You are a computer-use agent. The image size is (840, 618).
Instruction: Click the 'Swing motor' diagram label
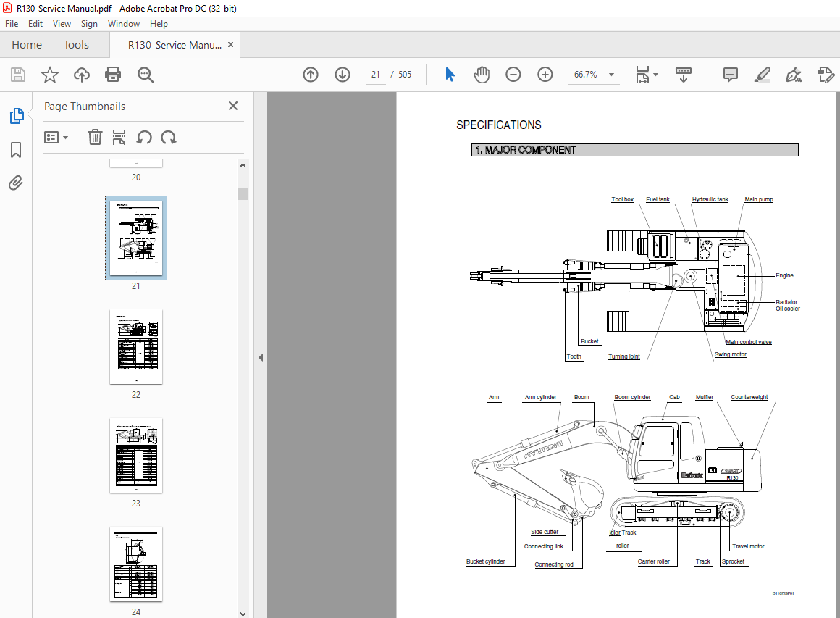[730, 354]
